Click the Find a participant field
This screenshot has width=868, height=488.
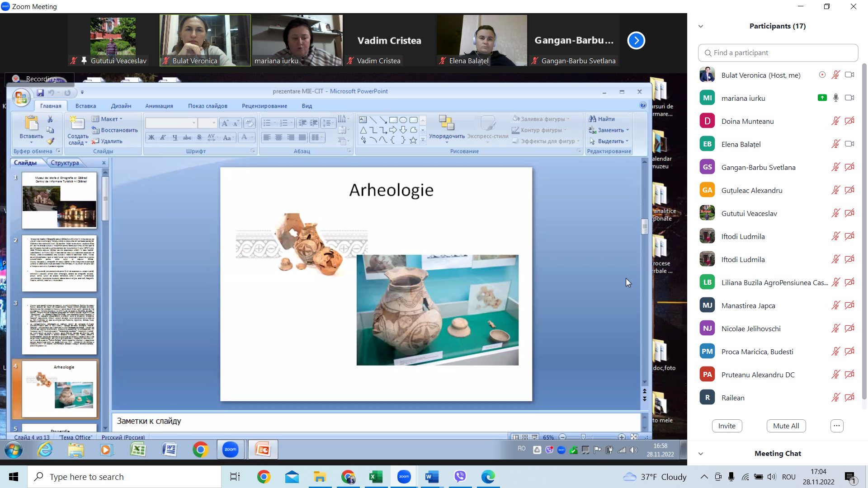coord(778,53)
